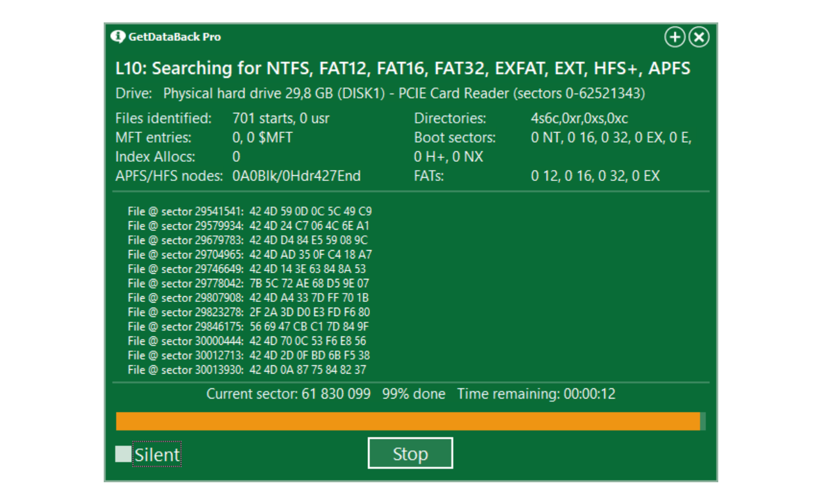Click the Current sector 61 830 099 status
Screen dimensions: 822x504
pos(288,394)
